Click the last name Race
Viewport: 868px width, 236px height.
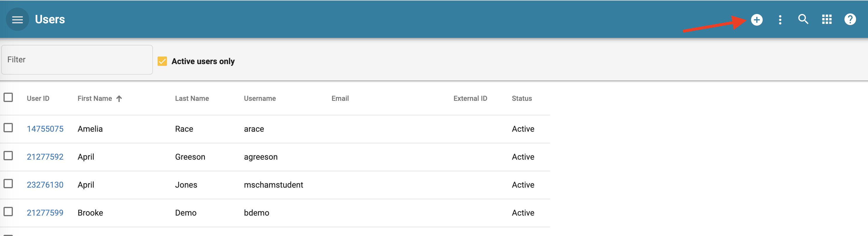184,129
